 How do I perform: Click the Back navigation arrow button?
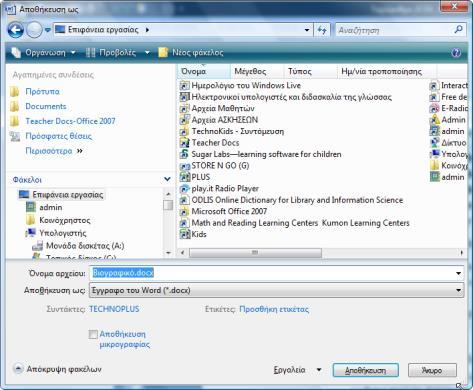coord(15,30)
